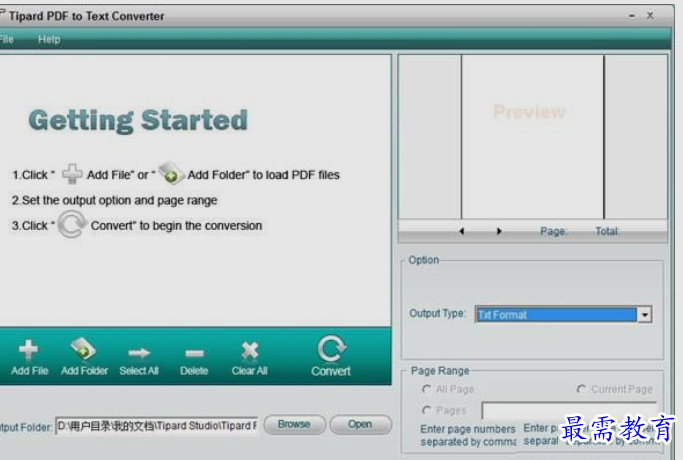Click the Convert icon in Getting Started step 3

(x=72, y=224)
